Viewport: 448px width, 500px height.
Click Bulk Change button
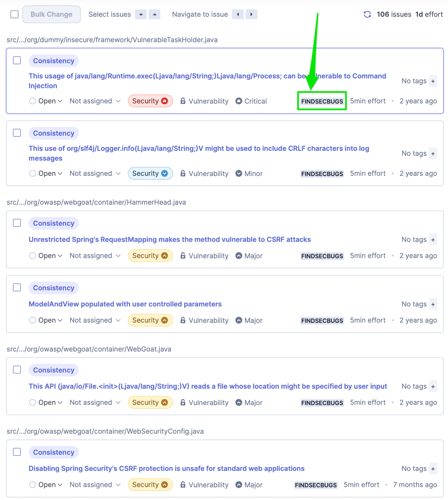[51, 14]
